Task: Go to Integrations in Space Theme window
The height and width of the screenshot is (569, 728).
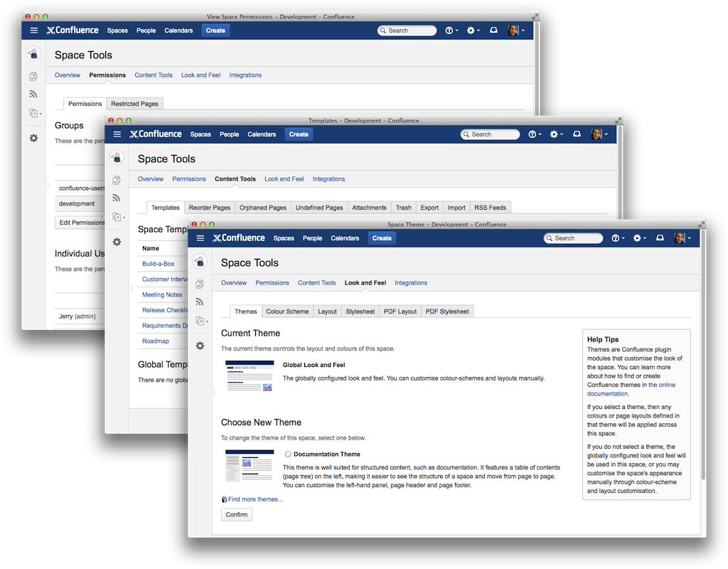Action: 411,283
